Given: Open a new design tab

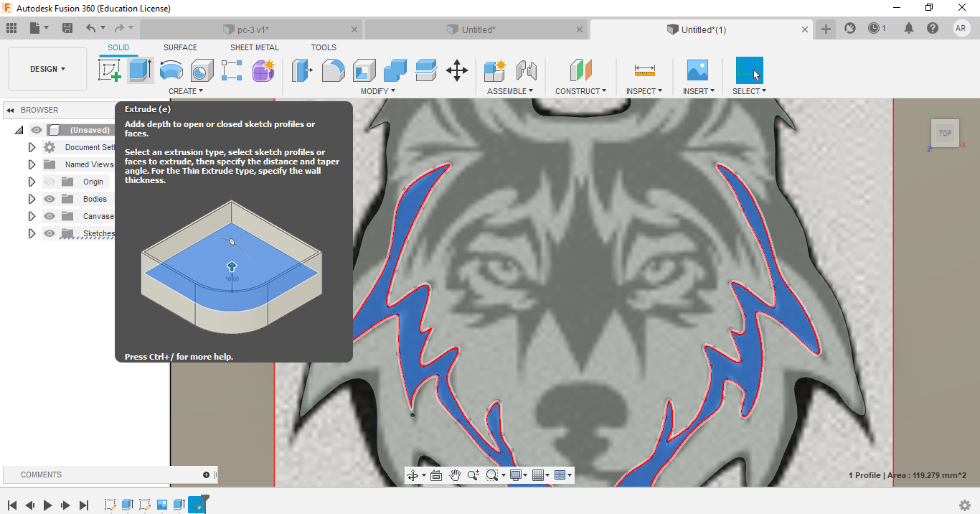Looking at the screenshot, I should coord(826,29).
